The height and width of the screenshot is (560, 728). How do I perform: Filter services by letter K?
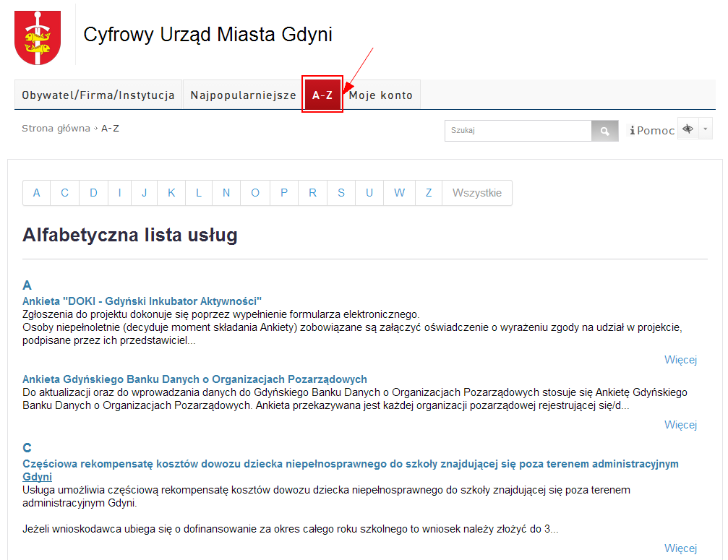point(171,193)
